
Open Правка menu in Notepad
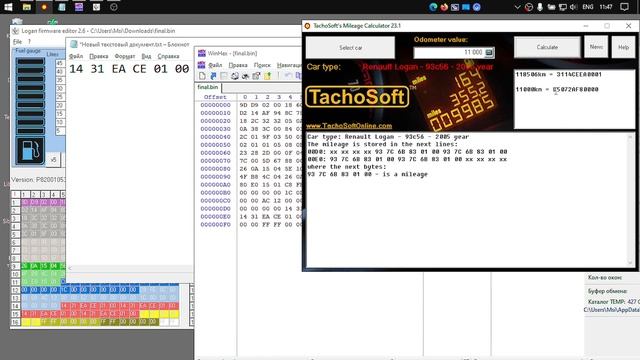coord(99,56)
